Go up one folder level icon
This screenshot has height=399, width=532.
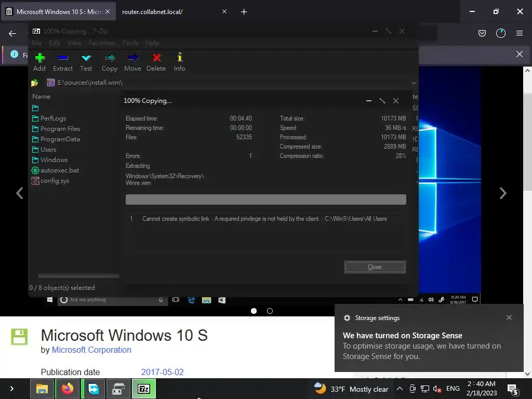pyautogui.click(x=35, y=83)
